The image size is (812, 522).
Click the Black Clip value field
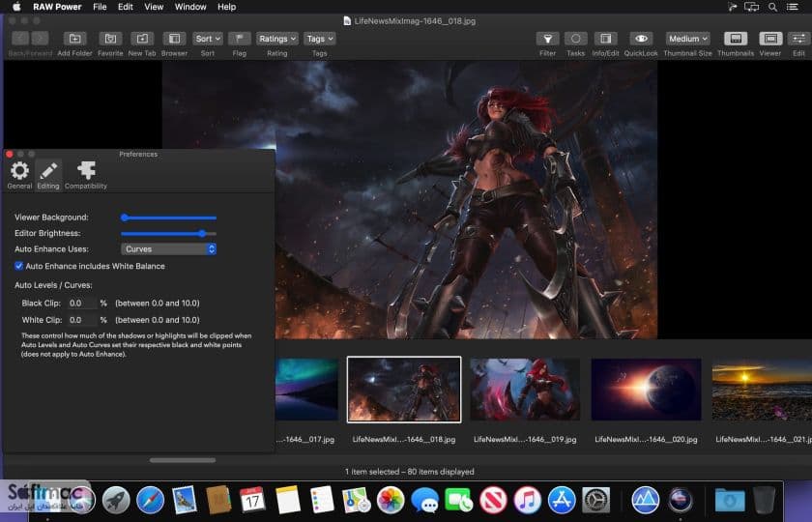pos(82,303)
